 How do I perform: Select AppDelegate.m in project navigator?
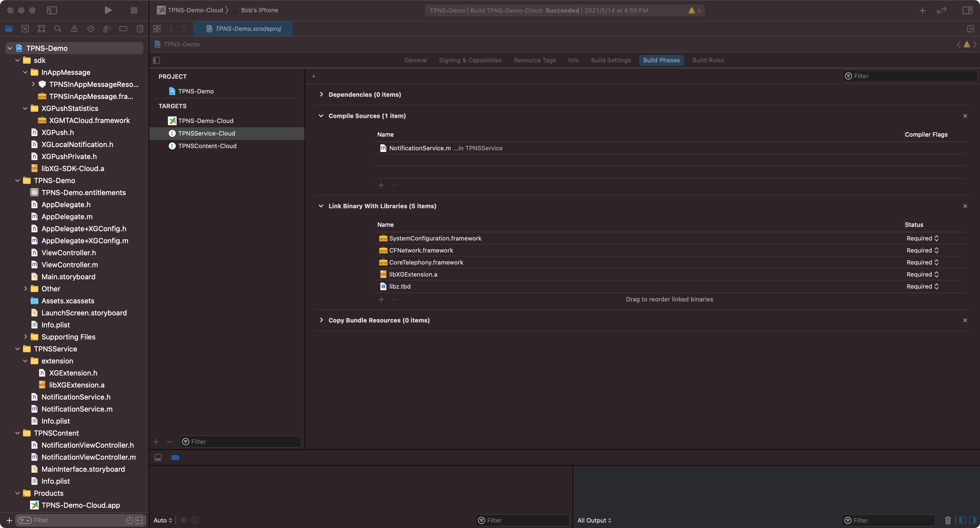[67, 216]
